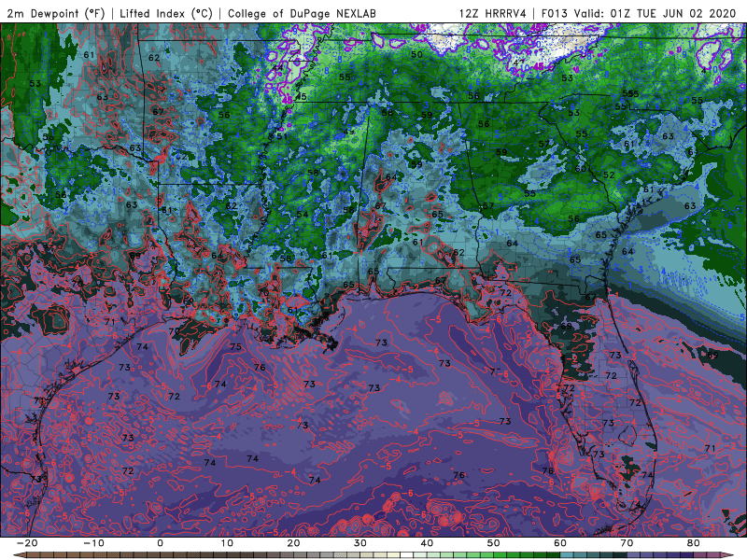The width and height of the screenshot is (747, 560).
Task: Click the 75 dewpoint value off Louisiana coast
Action: click(x=236, y=346)
